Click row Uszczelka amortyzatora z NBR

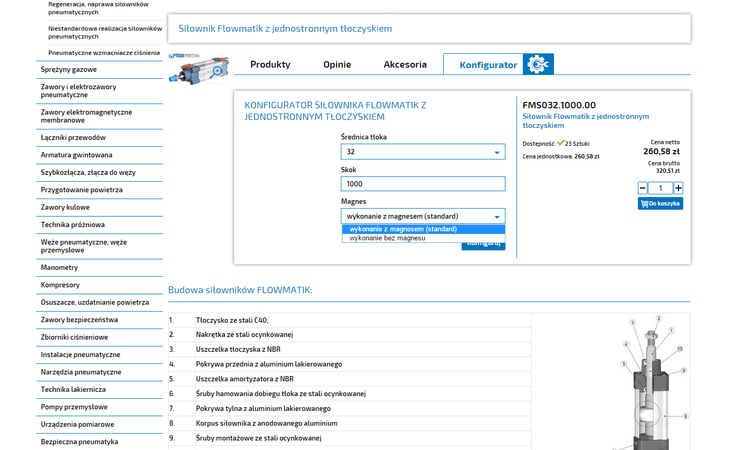point(350,379)
